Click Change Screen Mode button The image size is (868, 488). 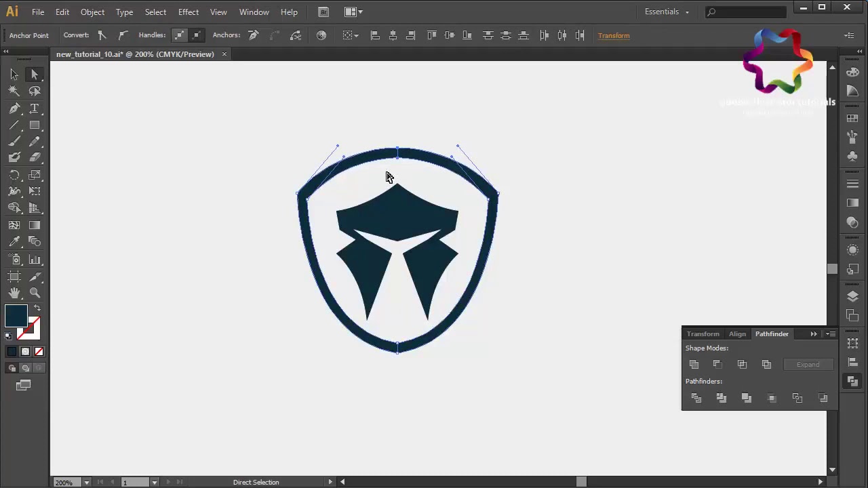click(x=24, y=385)
